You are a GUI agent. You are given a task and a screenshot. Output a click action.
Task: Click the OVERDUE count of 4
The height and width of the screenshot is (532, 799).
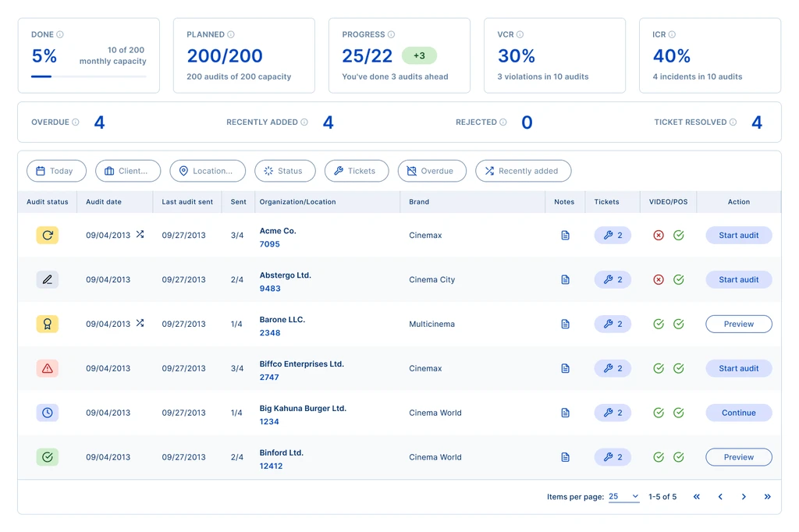pyautogui.click(x=99, y=122)
